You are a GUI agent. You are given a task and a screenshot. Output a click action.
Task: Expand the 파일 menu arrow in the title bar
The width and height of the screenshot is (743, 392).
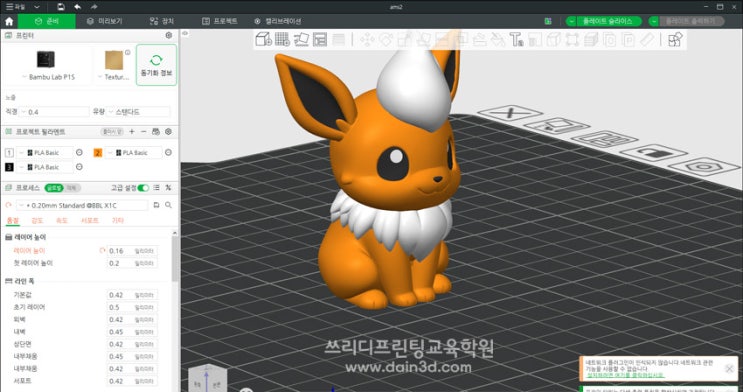(37, 7)
